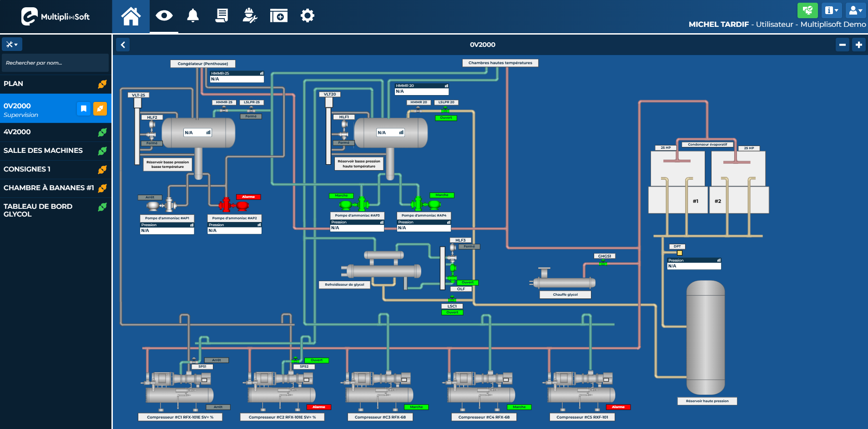This screenshot has width=868, height=429.
Task: Click the SPS2 Ouvert valve status
Action: (x=317, y=360)
